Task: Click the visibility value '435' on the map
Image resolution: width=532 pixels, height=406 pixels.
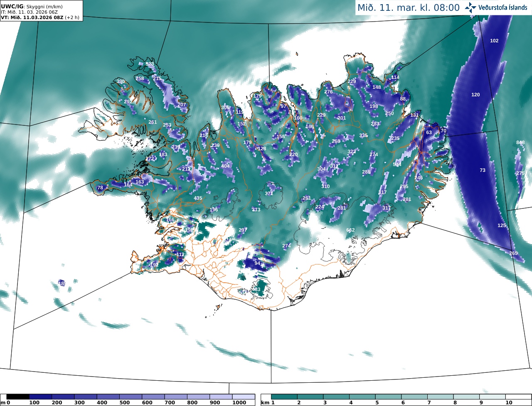Action: click(198, 198)
